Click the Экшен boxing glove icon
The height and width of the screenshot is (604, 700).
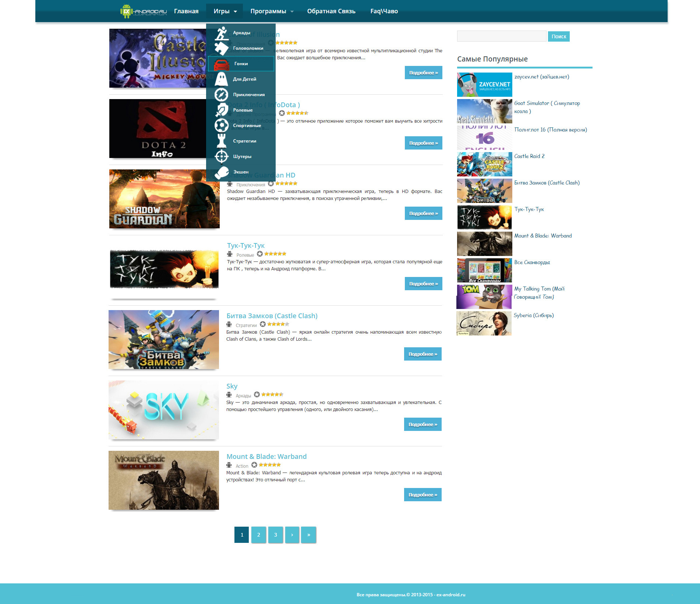tap(222, 172)
